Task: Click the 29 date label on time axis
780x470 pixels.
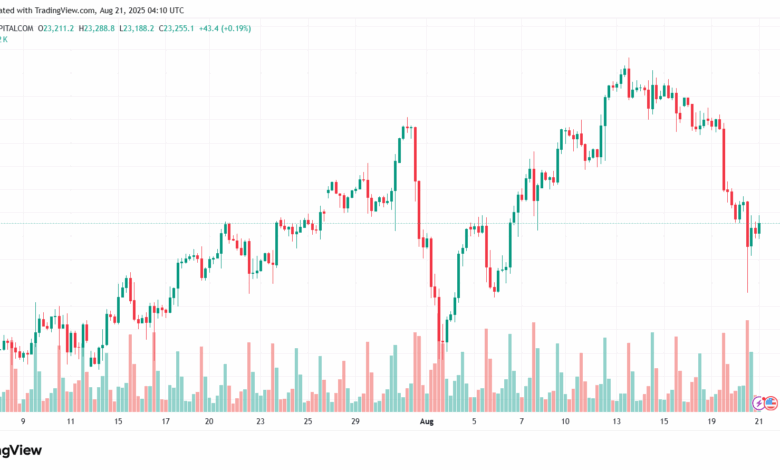Action: [355, 423]
